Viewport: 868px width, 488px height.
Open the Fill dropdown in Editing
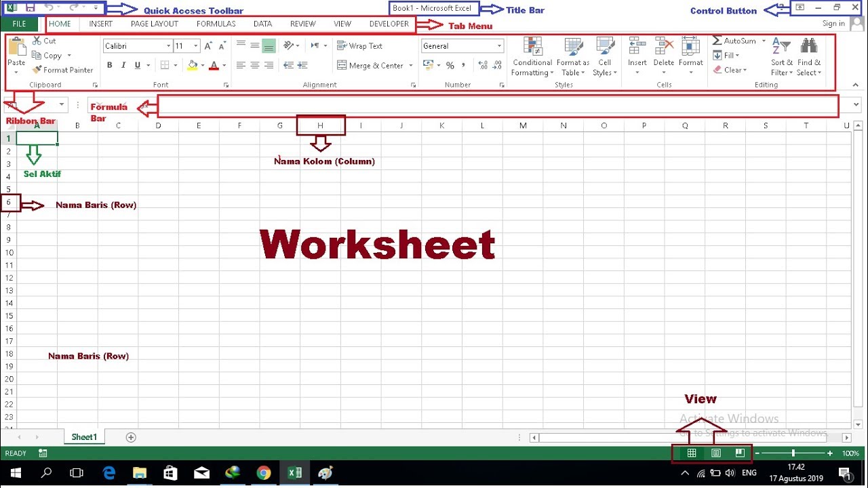[726, 56]
